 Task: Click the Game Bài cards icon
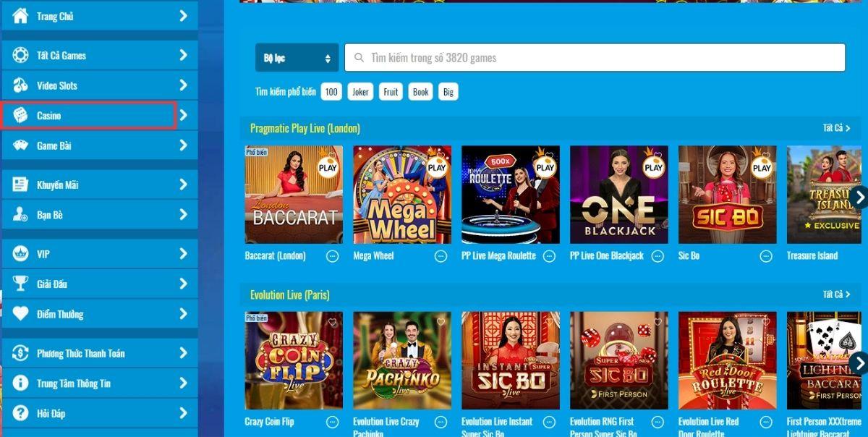20,145
